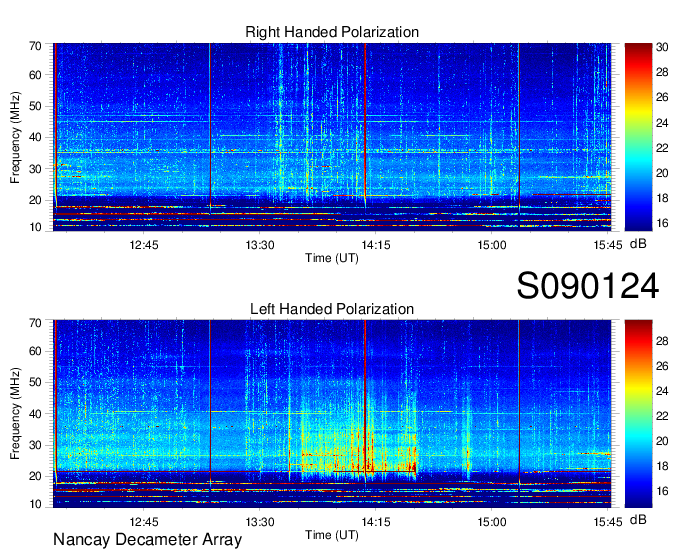680x552 pixels.
Task: Click 20 dB value on Left Handed colorbar
Action: click(x=662, y=441)
